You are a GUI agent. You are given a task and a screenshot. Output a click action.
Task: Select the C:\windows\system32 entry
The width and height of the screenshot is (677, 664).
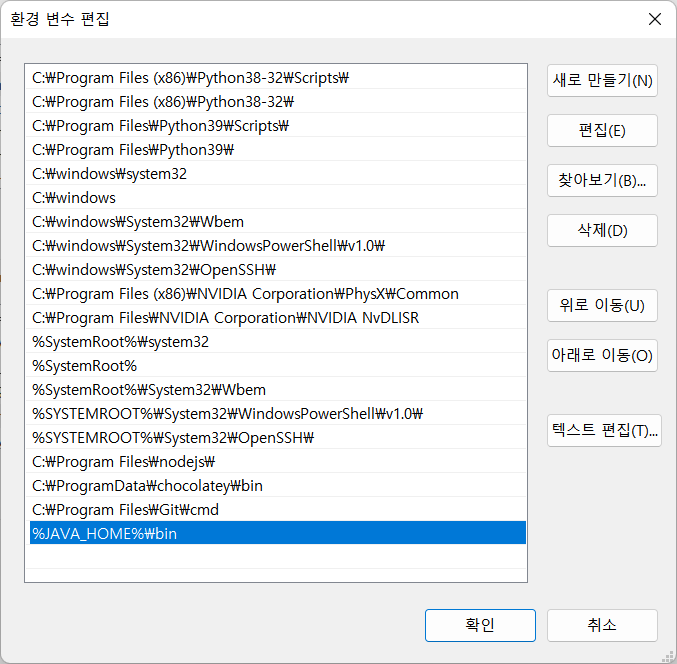point(278,174)
